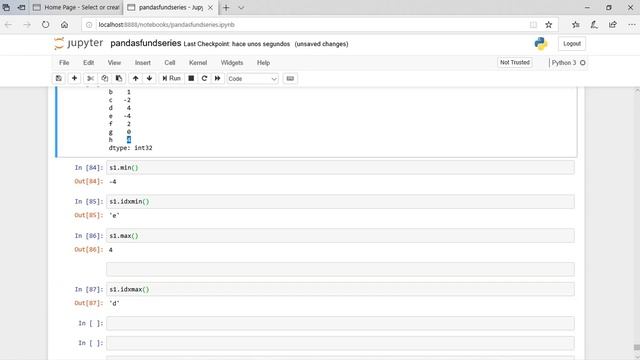This screenshot has height=360, width=640.
Task: Click the Logout button
Action: pos(572,44)
